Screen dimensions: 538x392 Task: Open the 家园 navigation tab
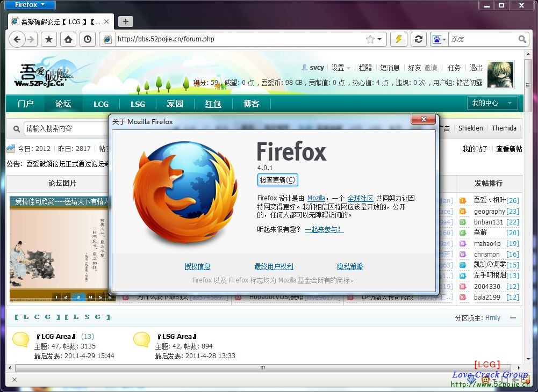tap(175, 104)
